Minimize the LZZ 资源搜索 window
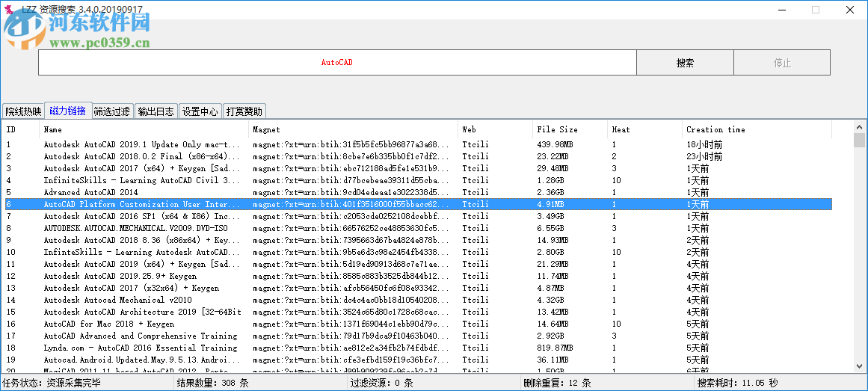Image resolution: width=868 pixels, height=391 pixels. pos(781,10)
